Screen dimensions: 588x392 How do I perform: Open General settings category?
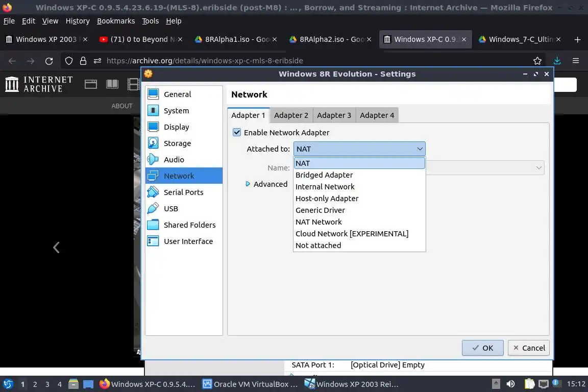tap(184, 94)
